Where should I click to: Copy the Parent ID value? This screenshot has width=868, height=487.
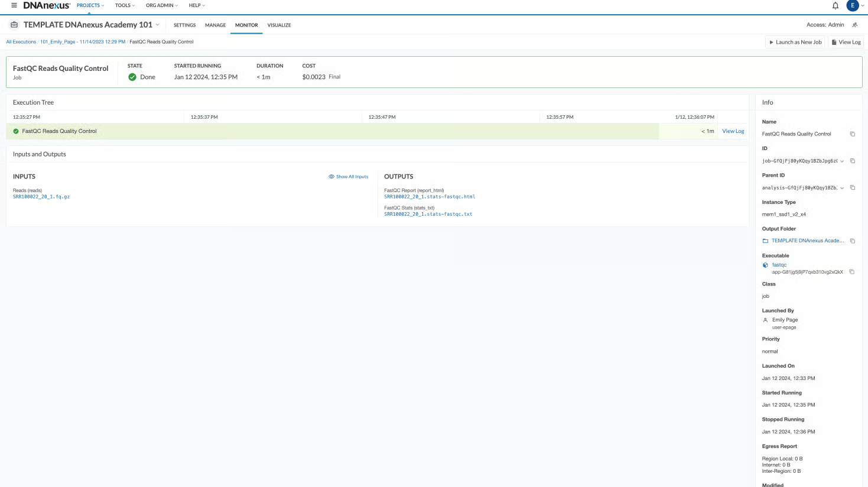852,188
